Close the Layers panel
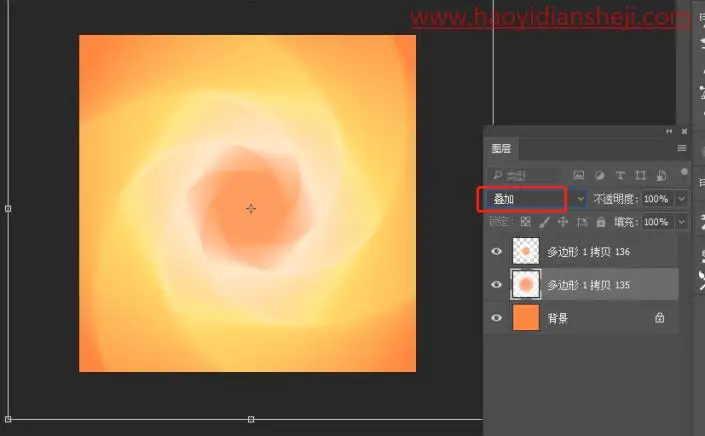This screenshot has width=705, height=436. point(684,131)
